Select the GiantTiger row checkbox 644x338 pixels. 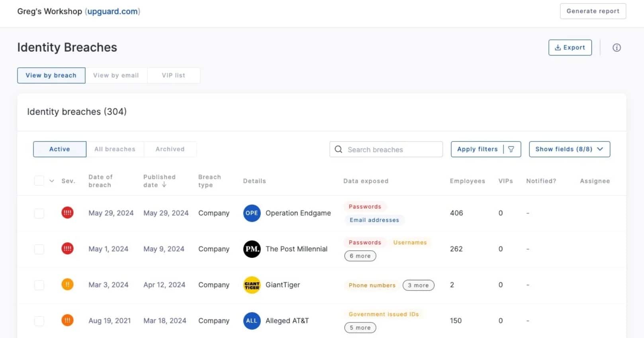[39, 285]
